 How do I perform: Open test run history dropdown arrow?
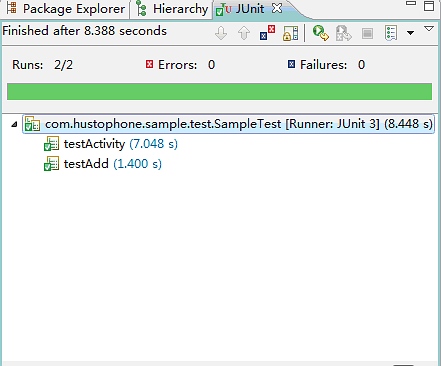coord(411,33)
